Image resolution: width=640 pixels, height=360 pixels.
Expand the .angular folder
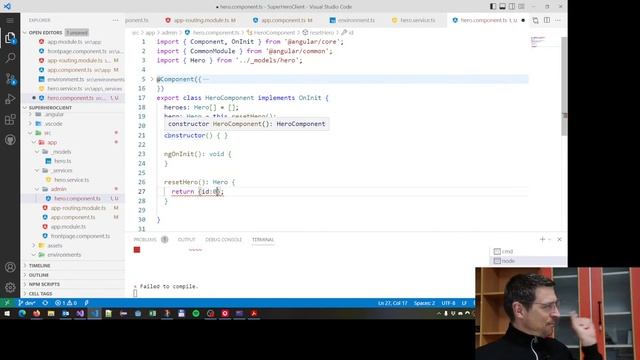coord(54,114)
